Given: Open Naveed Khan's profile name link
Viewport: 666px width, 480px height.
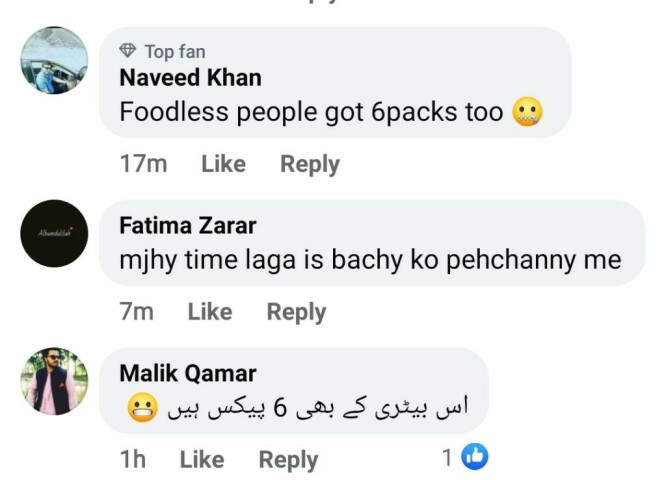Looking at the screenshot, I should (x=190, y=78).
